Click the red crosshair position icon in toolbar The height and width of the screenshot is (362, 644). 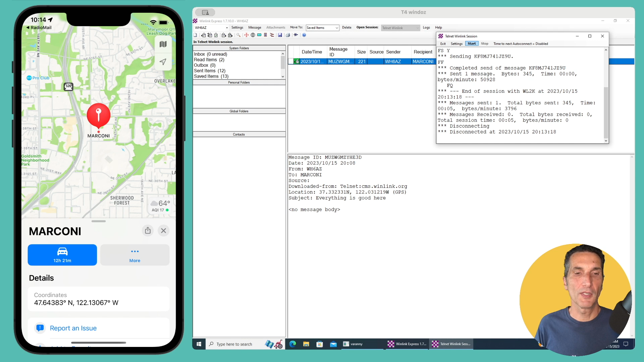click(x=247, y=35)
